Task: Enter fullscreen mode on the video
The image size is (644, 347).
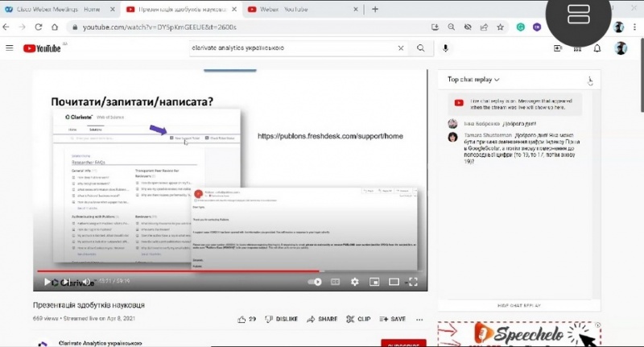Action: pos(413,282)
